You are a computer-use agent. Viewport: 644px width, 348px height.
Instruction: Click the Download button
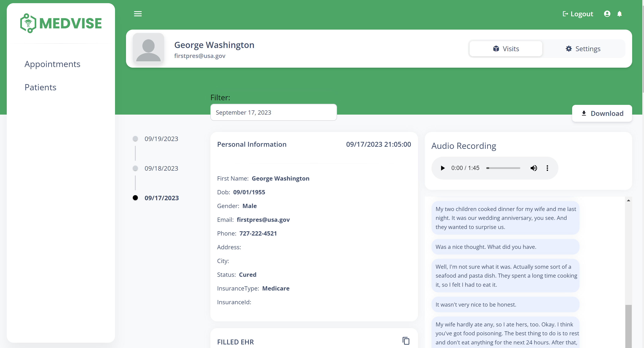[x=602, y=113]
